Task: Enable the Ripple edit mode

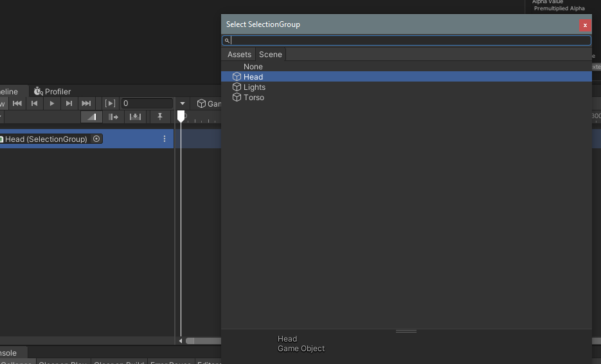Action: click(113, 117)
